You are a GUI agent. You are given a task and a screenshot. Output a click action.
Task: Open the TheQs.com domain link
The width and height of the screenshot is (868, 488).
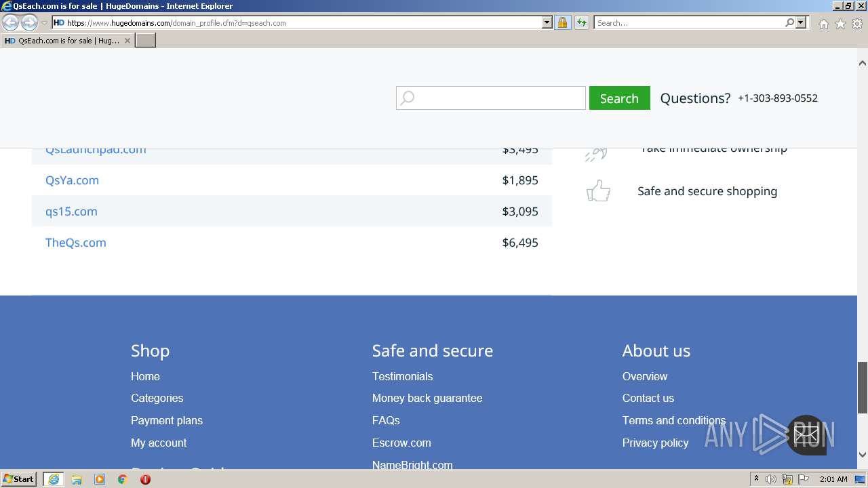(x=75, y=243)
